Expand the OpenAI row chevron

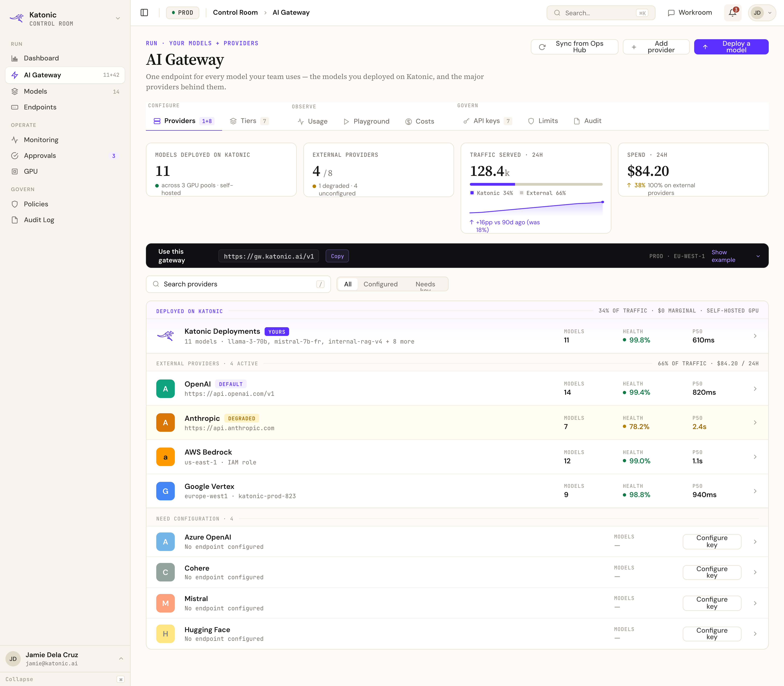point(755,389)
